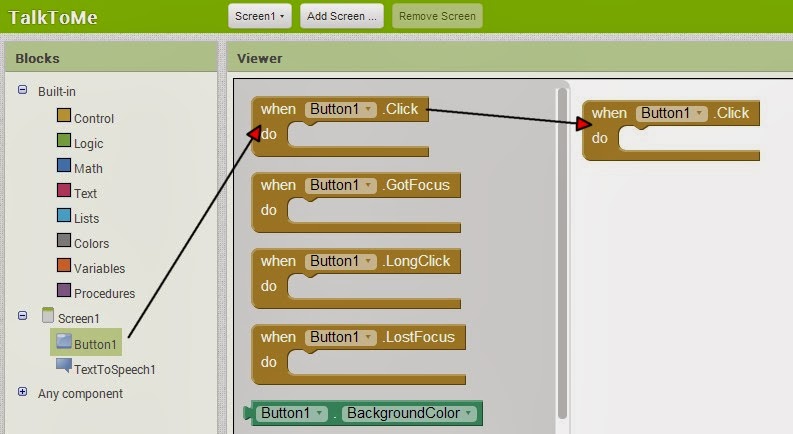Select Logic in the Built-in list
This screenshot has height=434, width=793.
pyautogui.click(x=89, y=144)
